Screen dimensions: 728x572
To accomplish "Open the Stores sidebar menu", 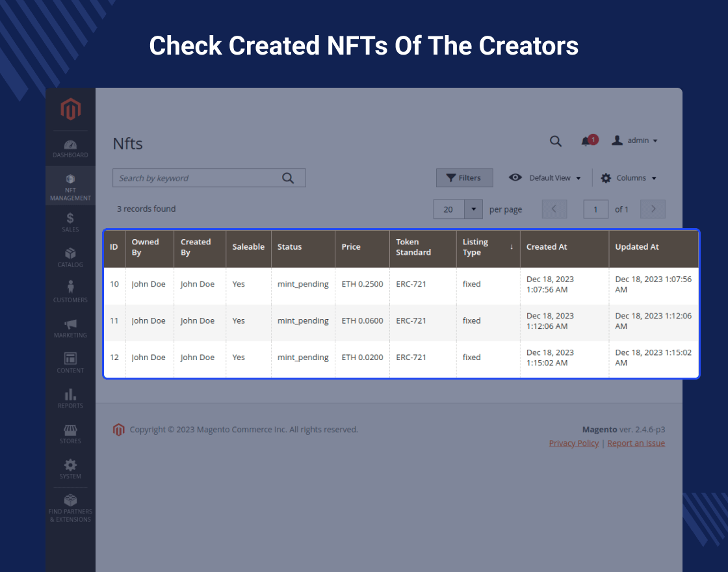I will pos(70,434).
